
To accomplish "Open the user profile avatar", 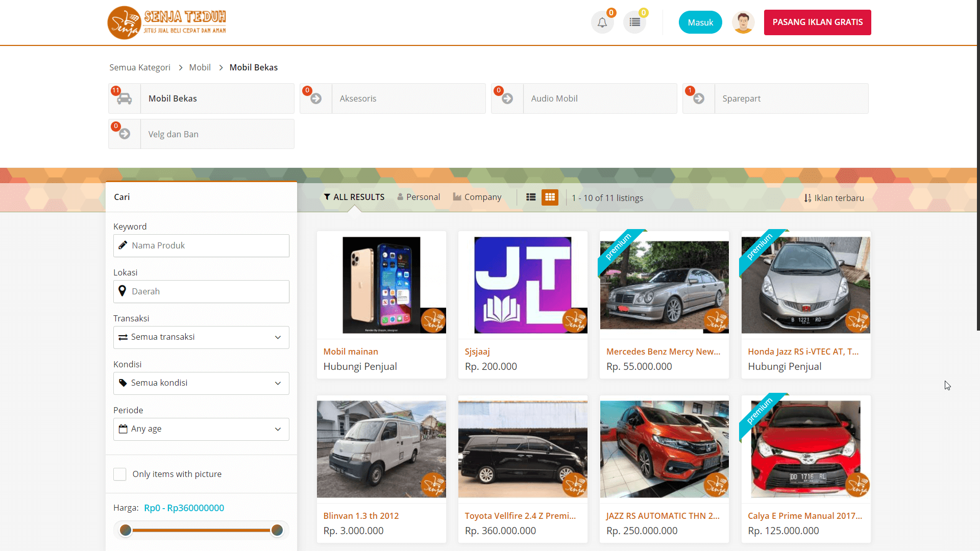I will (743, 22).
